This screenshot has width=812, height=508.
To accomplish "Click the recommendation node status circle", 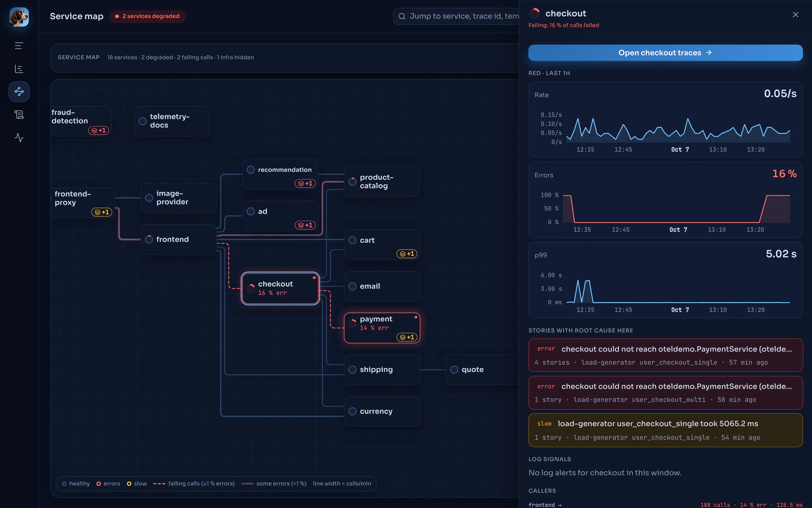I will [250, 170].
